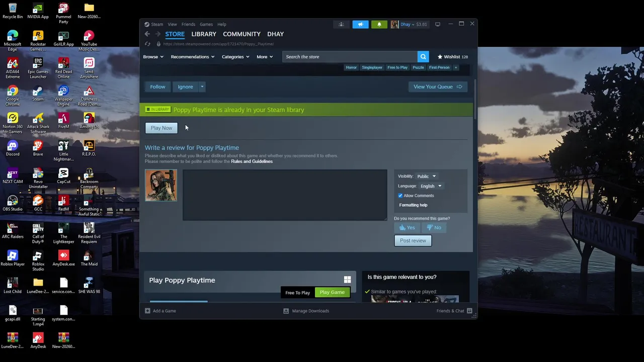Click the Free to Play tag
This screenshot has height=362, width=644.
397,67
